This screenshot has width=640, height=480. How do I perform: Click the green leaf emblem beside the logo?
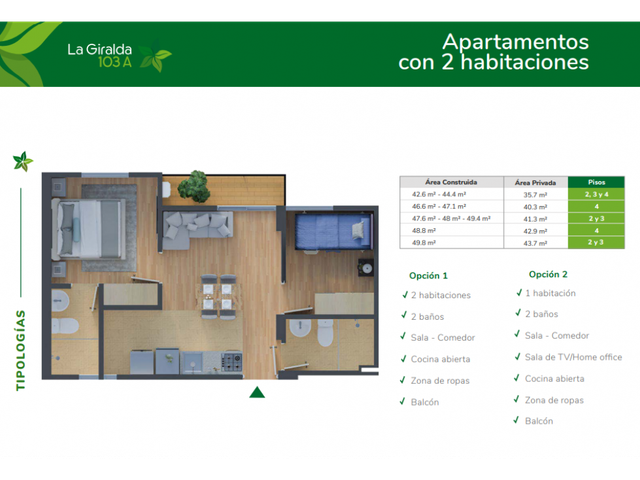155,56
